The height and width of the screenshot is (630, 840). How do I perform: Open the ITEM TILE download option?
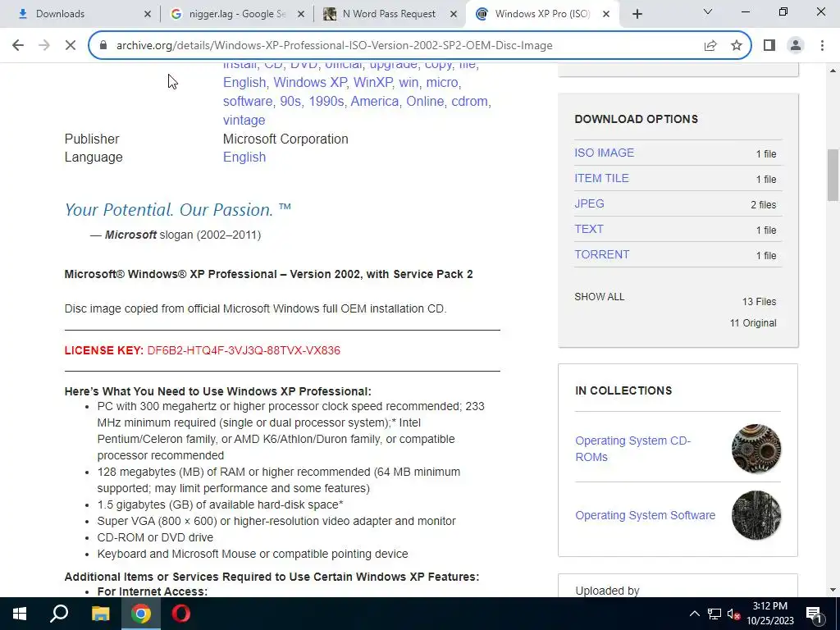coord(601,178)
